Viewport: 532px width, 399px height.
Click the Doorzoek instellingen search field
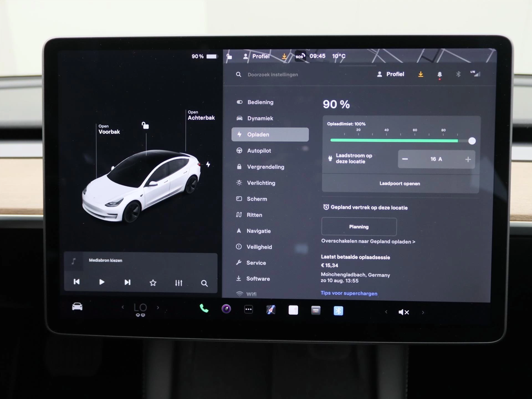click(273, 75)
